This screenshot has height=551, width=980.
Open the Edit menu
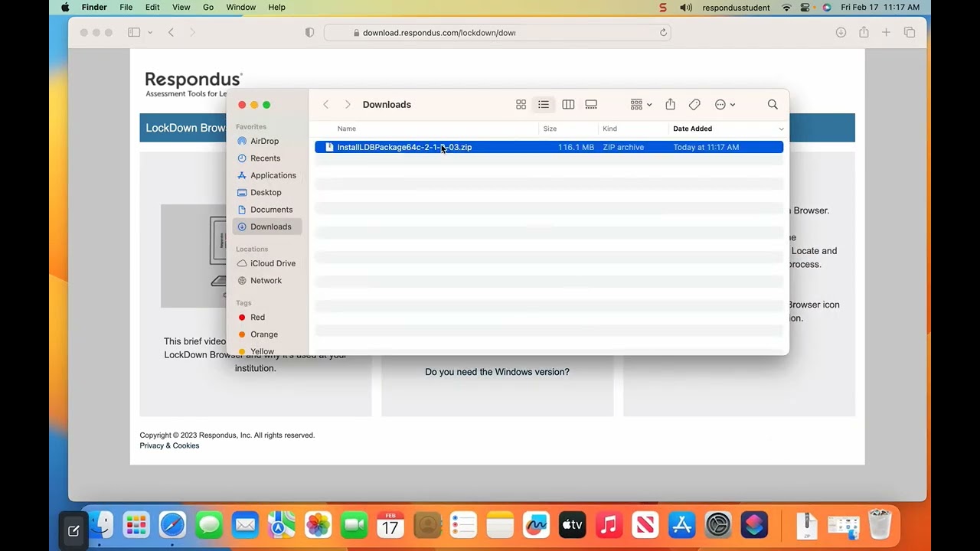click(152, 8)
